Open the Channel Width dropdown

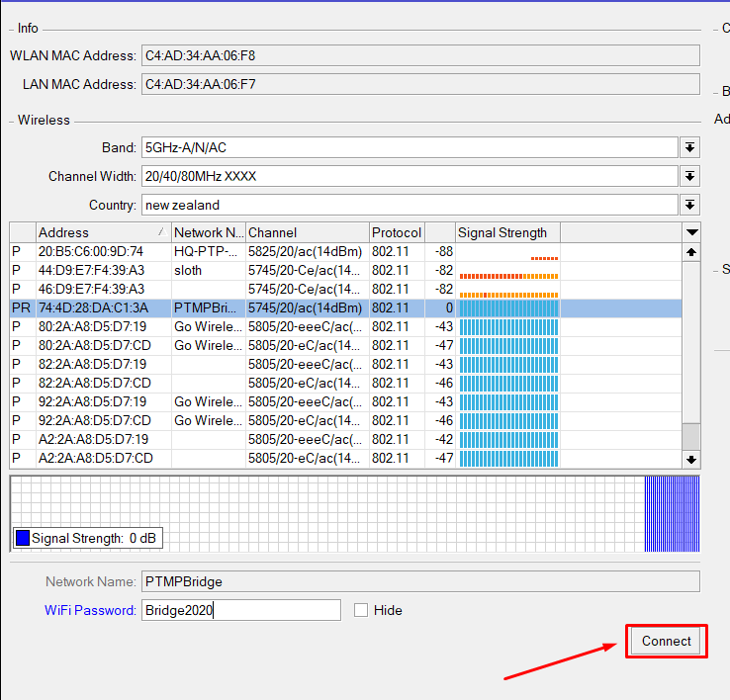689,176
